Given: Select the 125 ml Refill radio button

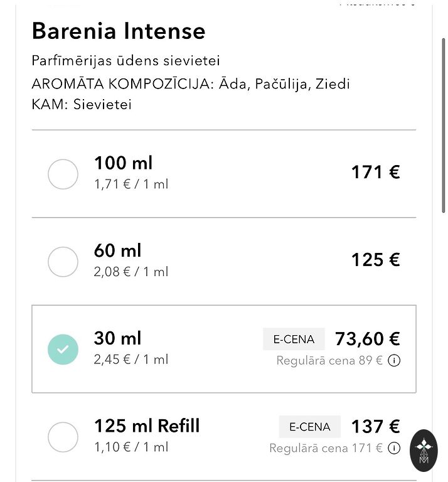Looking at the screenshot, I should pos(63,437).
